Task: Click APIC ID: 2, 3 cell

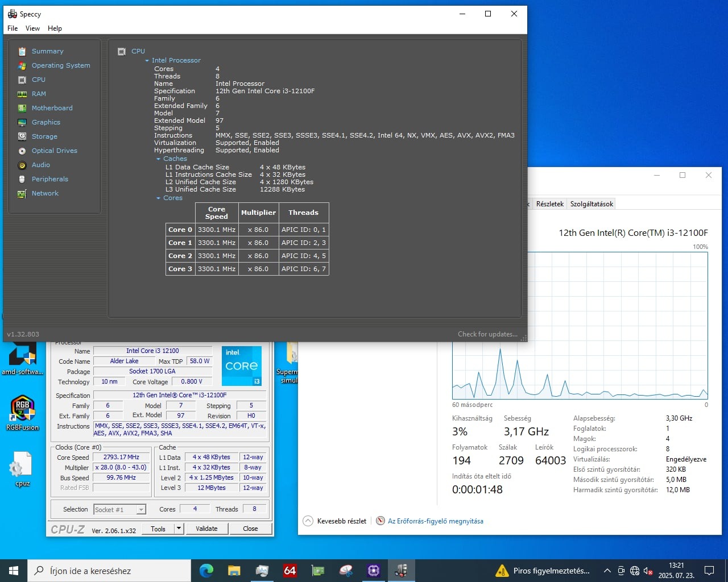Action: pos(304,243)
